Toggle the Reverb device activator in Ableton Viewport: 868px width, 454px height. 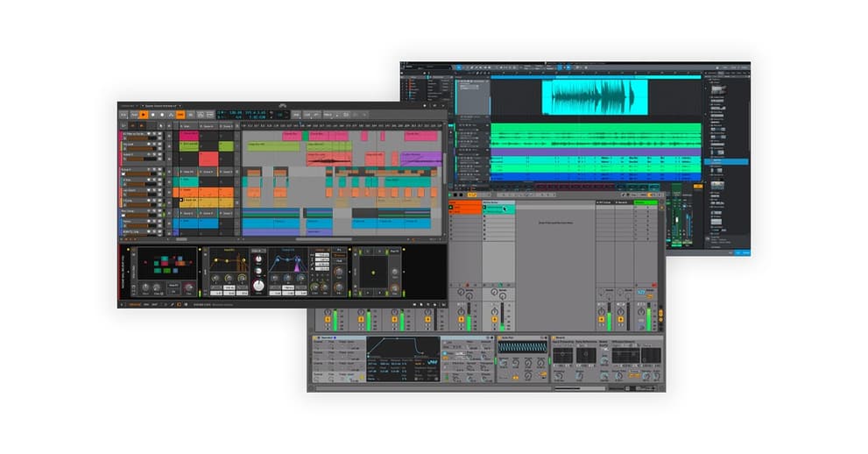554,337
